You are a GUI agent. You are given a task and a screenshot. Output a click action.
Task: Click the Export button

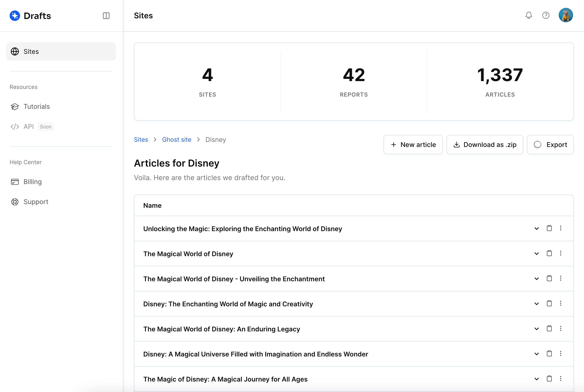point(550,145)
